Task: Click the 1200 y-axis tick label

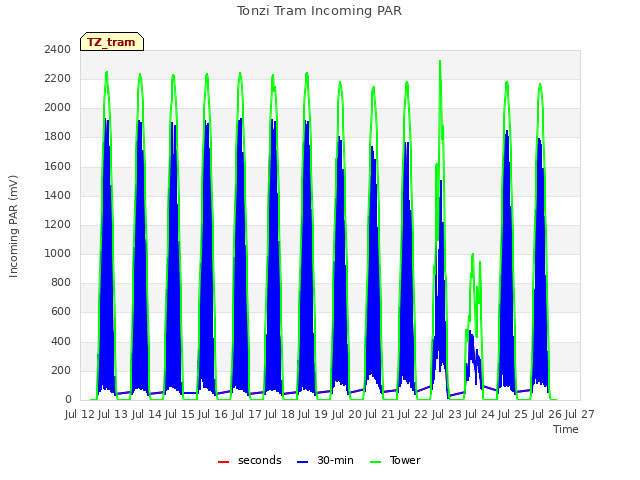Action: 58,224
